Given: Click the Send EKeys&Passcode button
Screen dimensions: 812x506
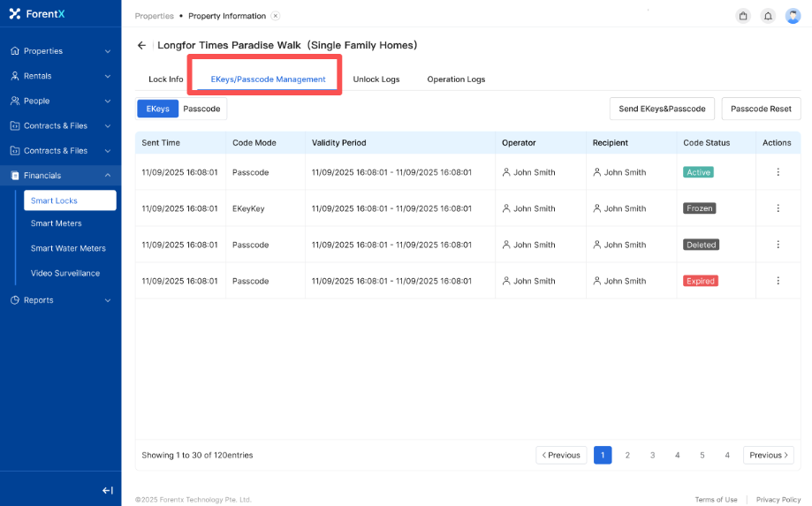Looking at the screenshot, I should [x=662, y=109].
